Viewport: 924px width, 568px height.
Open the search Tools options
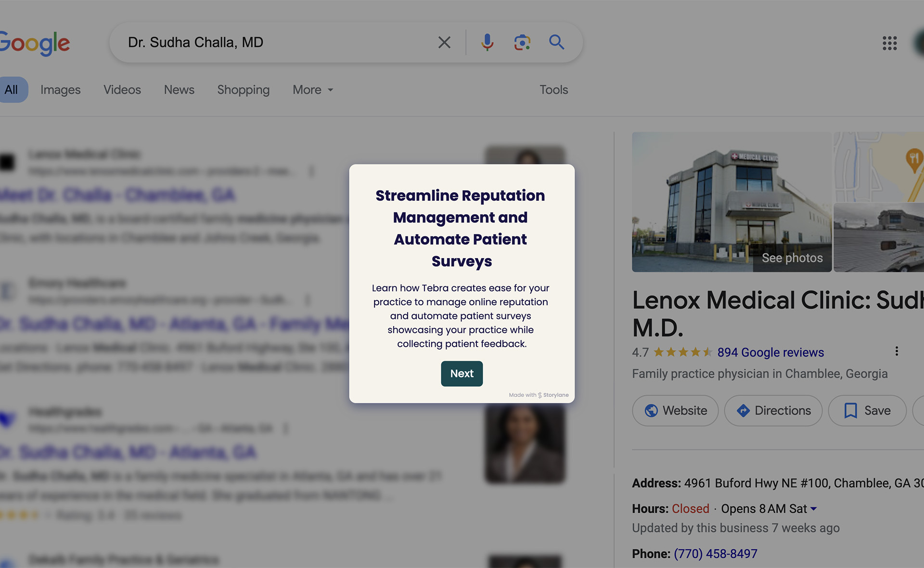(554, 90)
